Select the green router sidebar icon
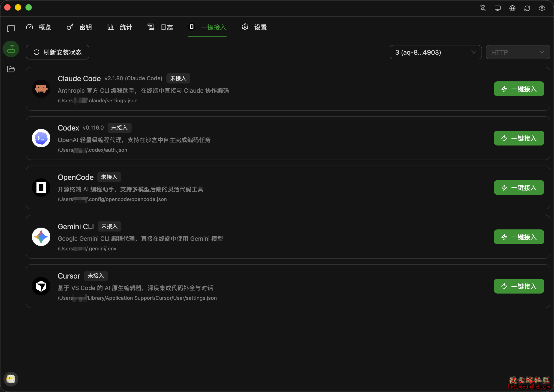 coord(11,49)
